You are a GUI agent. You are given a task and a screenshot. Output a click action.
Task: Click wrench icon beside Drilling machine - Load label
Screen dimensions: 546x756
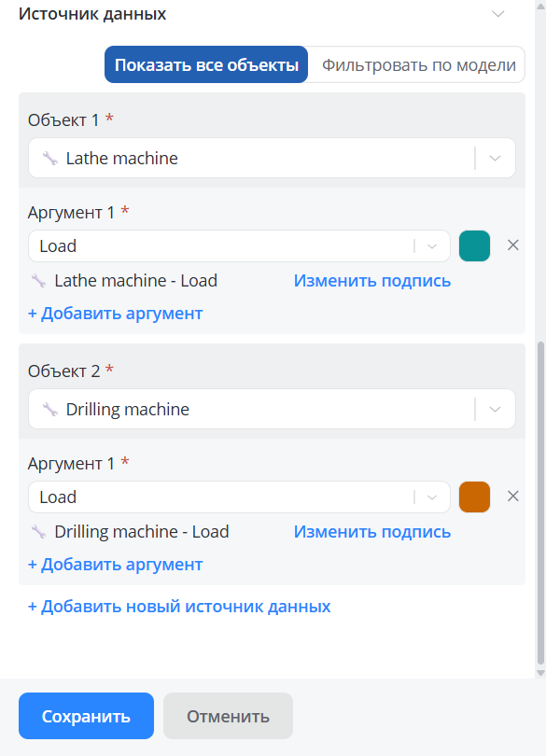point(38,532)
